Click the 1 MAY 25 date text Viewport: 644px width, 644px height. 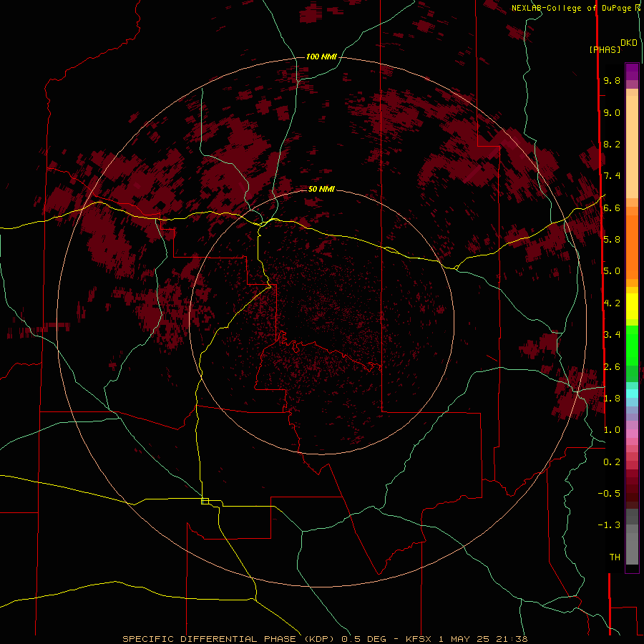tap(465, 639)
